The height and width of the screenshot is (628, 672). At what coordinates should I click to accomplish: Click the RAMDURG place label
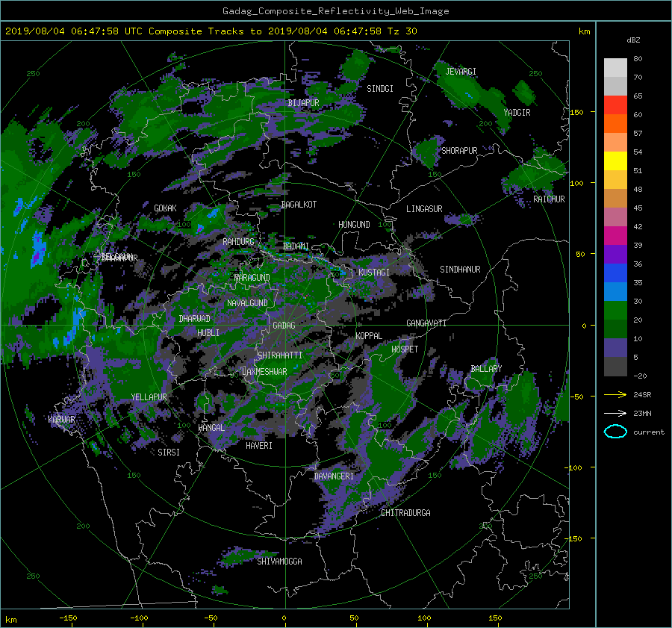coord(238,242)
